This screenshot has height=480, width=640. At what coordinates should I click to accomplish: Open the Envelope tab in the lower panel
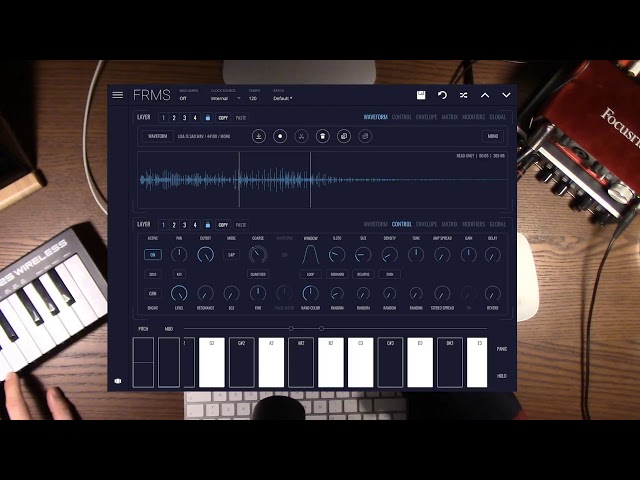[x=426, y=224]
